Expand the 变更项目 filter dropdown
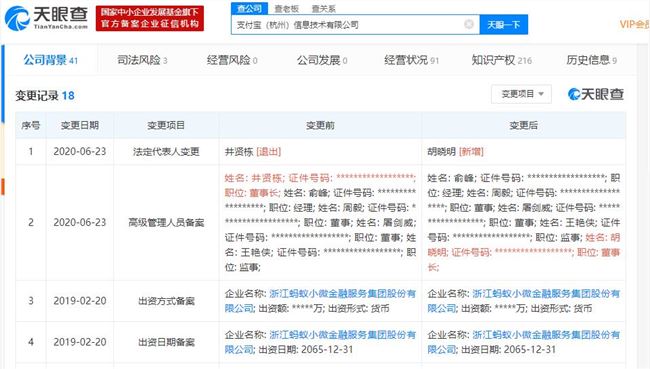Image resolution: width=650 pixels, height=369 pixels. [x=521, y=94]
